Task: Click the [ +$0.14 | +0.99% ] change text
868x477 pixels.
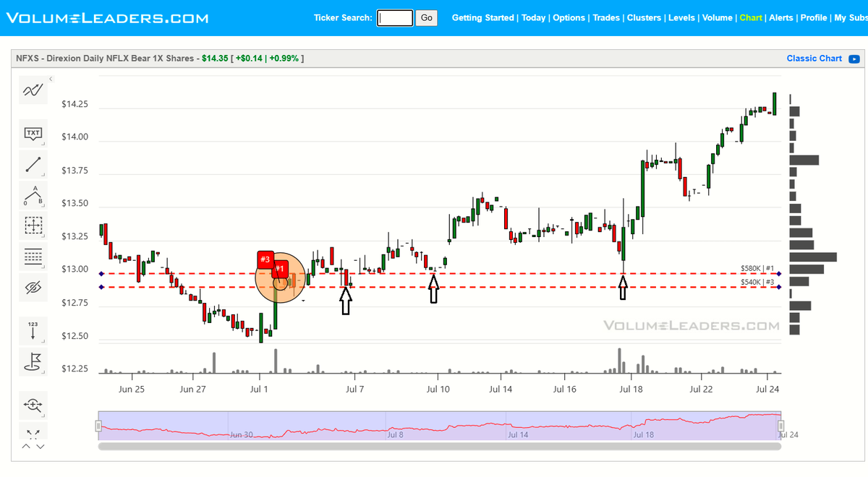Action: tap(268, 59)
